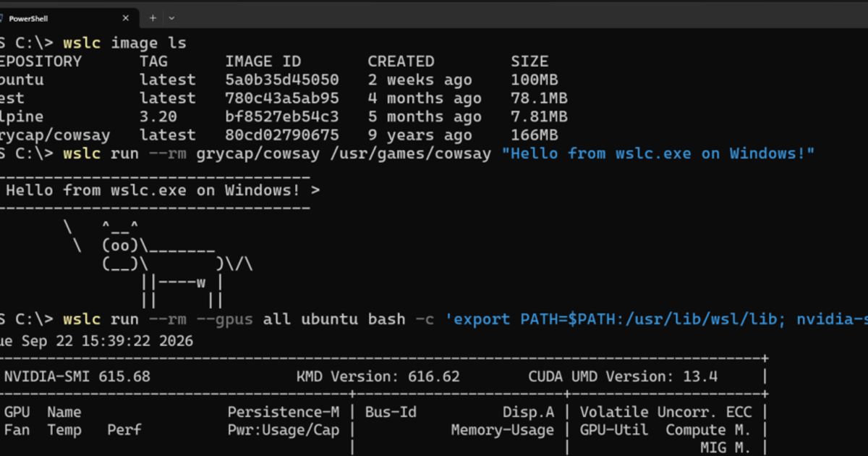Click the Persistence-M header

(283, 413)
